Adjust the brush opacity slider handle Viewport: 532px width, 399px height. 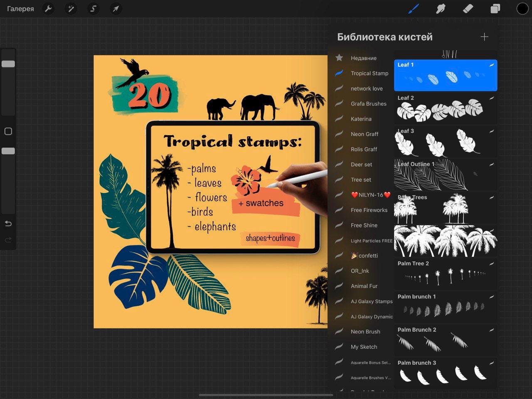[x=8, y=151]
